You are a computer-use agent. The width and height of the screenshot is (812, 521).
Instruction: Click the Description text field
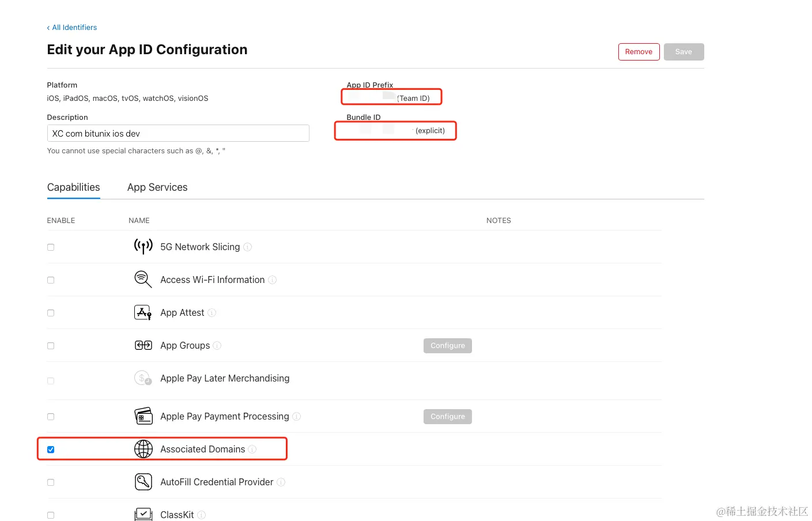click(x=177, y=133)
